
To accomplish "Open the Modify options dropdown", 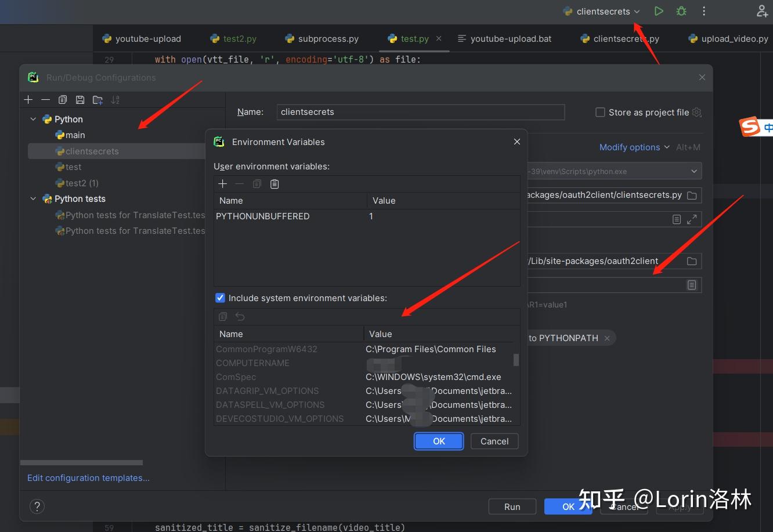I will point(634,147).
